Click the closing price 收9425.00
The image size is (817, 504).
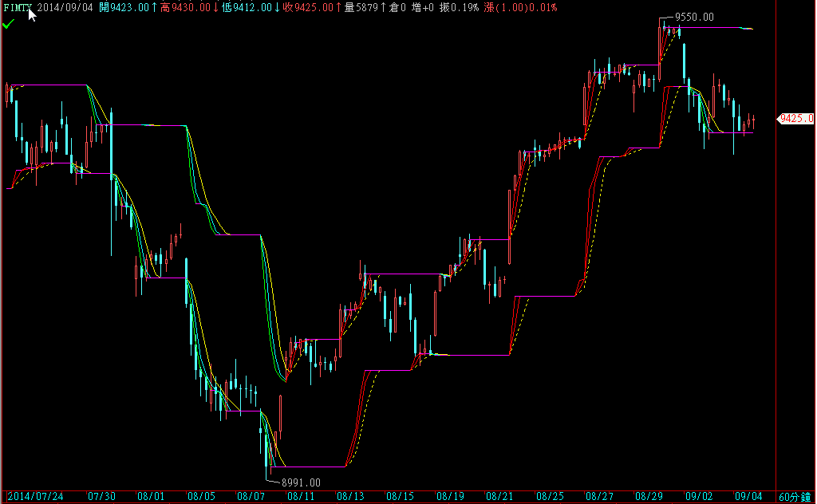[313, 8]
